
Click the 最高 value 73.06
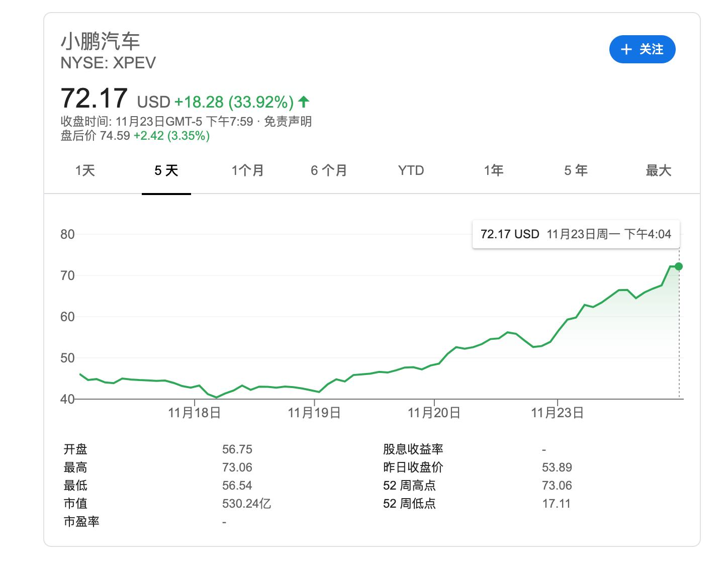237,467
